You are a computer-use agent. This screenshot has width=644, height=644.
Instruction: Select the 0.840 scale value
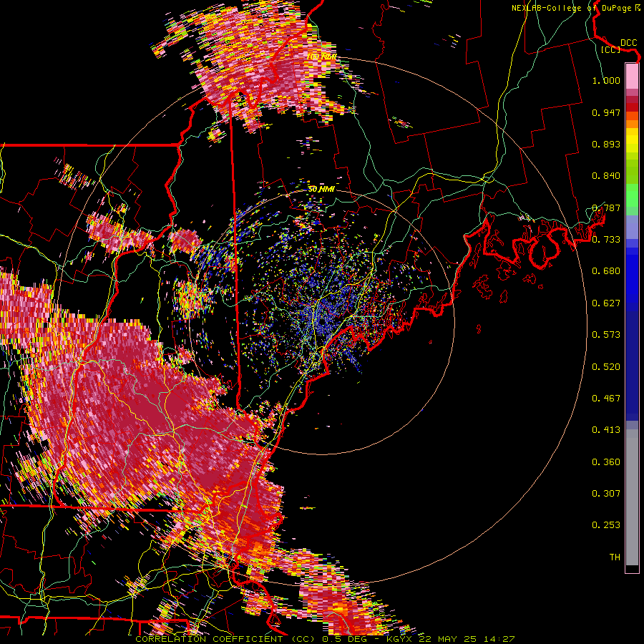pos(606,176)
